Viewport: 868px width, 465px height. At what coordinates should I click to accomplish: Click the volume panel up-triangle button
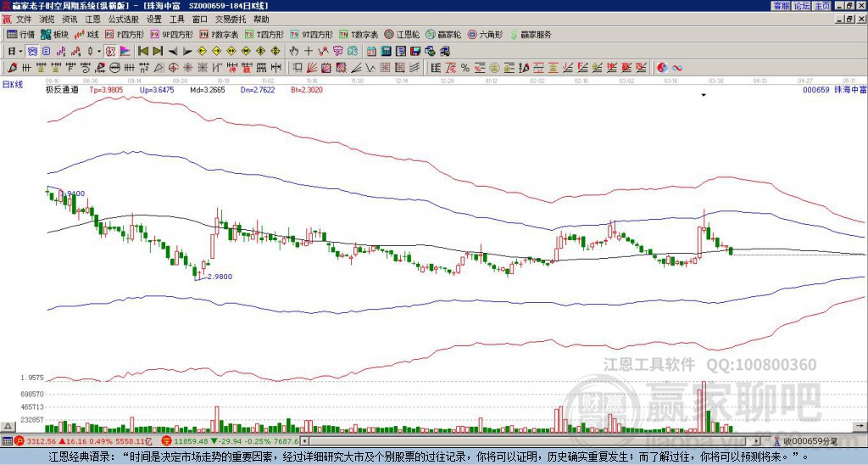8,426
